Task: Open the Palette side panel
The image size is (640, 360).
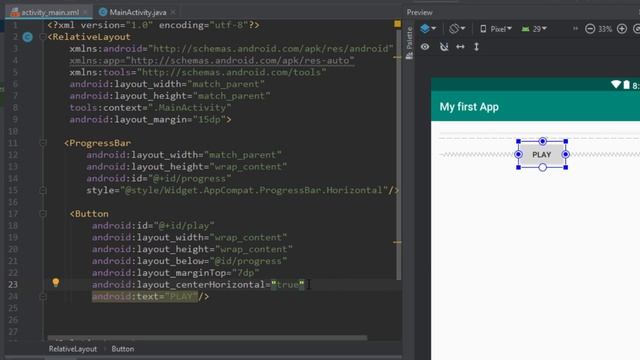Action: 409,43
